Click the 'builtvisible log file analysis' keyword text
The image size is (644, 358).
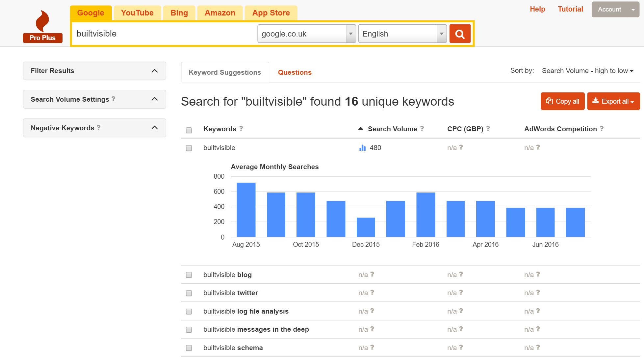[x=246, y=311]
